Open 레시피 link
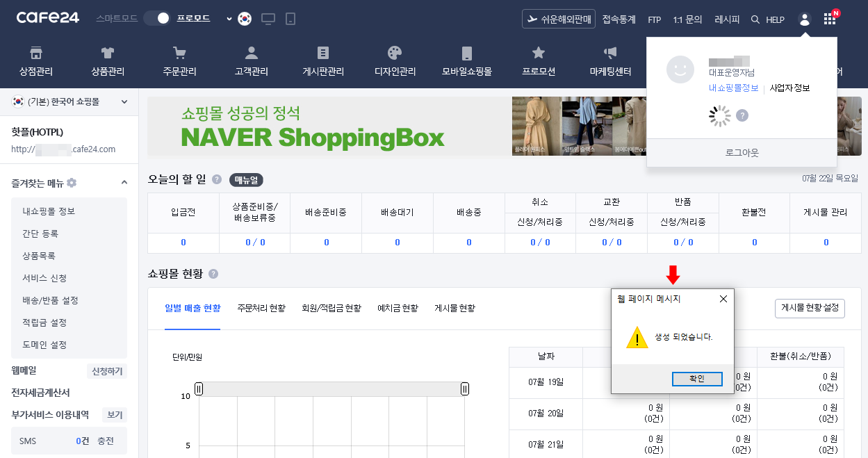 click(x=727, y=19)
